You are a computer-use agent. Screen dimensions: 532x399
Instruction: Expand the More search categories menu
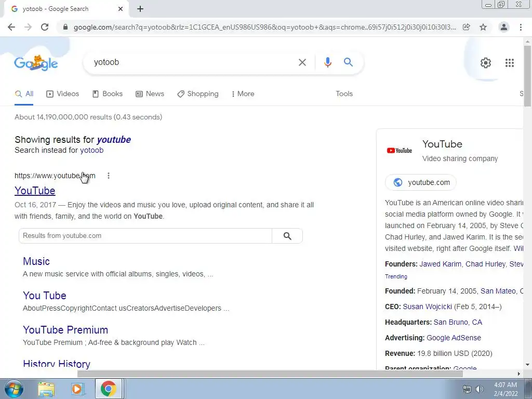click(x=243, y=94)
